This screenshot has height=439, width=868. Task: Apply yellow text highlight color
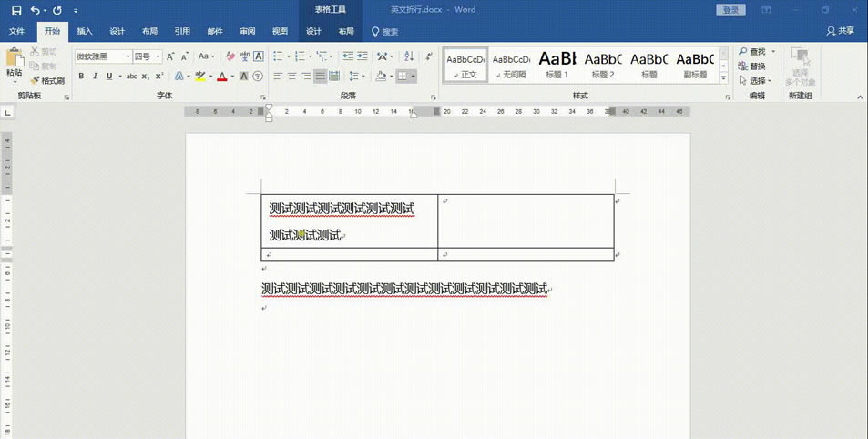[199, 76]
